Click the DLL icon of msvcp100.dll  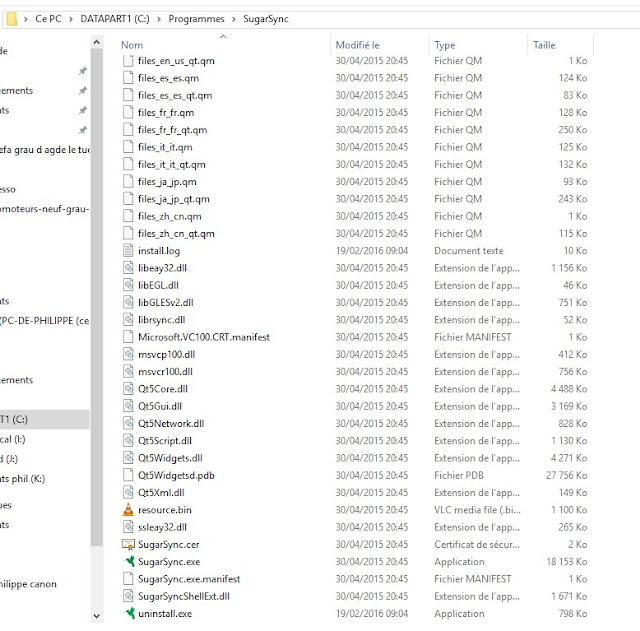click(x=128, y=354)
